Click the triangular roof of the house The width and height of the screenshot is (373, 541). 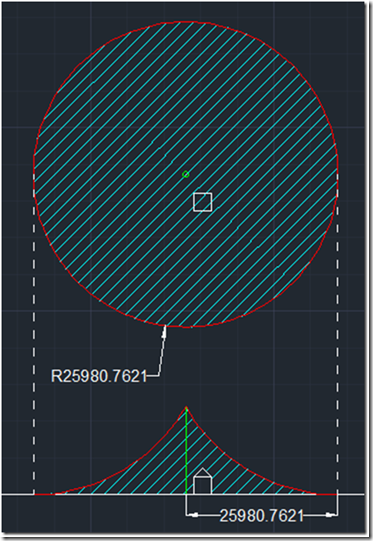pyautogui.click(x=203, y=472)
